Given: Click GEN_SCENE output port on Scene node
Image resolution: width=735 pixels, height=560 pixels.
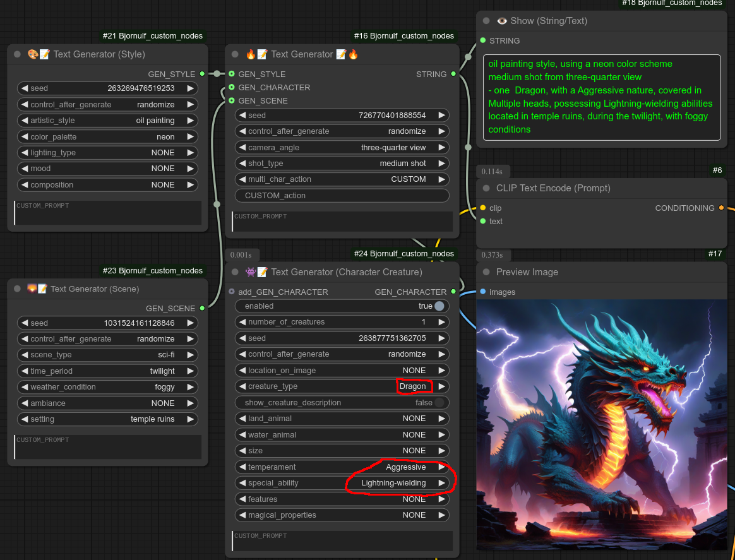Looking at the screenshot, I should [x=202, y=308].
